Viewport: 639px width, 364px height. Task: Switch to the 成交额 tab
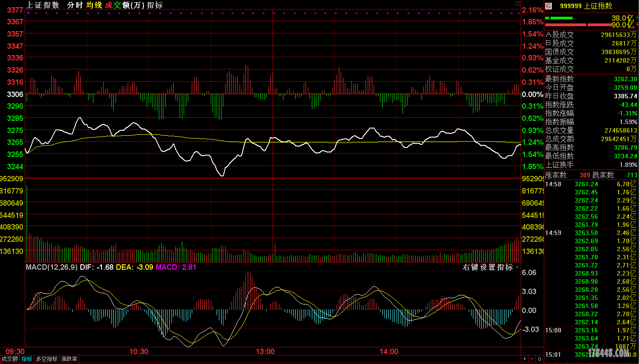(x=10, y=359)
